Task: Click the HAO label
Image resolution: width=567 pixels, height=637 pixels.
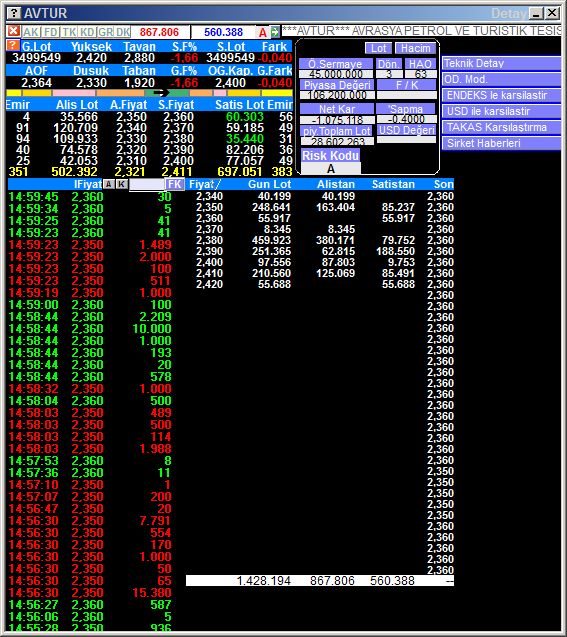Action: pos(420,64)
